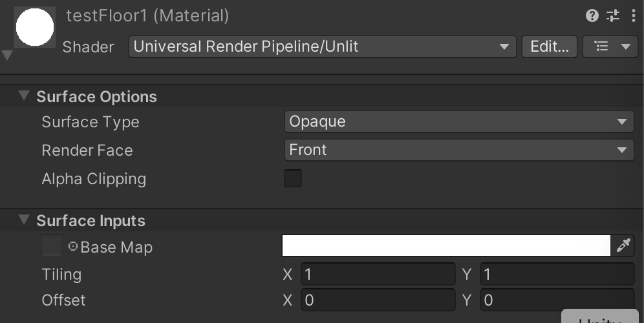Click the Base Map texture picker circle
Image resolution: width=644 pixels, height=323 pixels.
pyautogui.click(x=73, y=246)
